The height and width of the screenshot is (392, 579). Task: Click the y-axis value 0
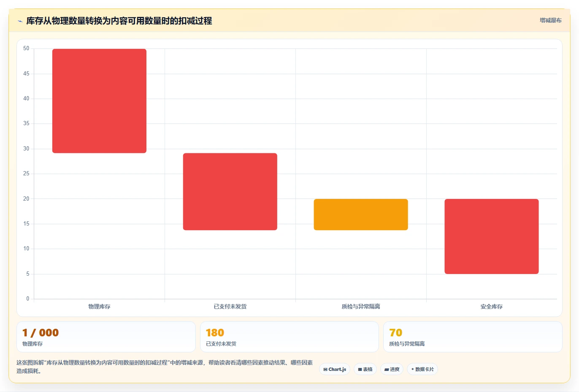28,299
